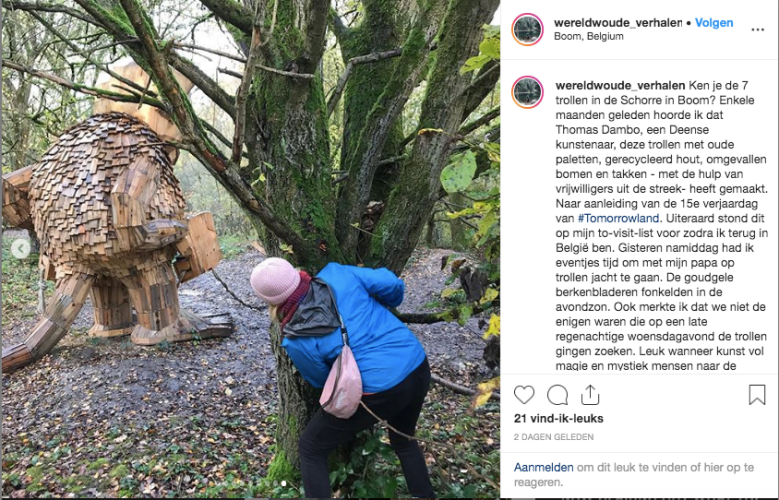Screen dimensions: 779x500
Task: Follow the account with the Volgen button
Action: coord(714,23)
